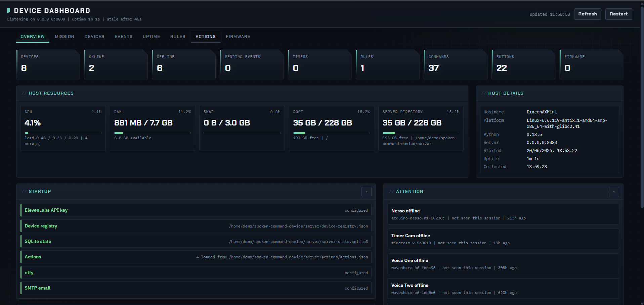Click the load average text under CPU
The width and height of the screenshot is (644, 305).
[56, 141]
